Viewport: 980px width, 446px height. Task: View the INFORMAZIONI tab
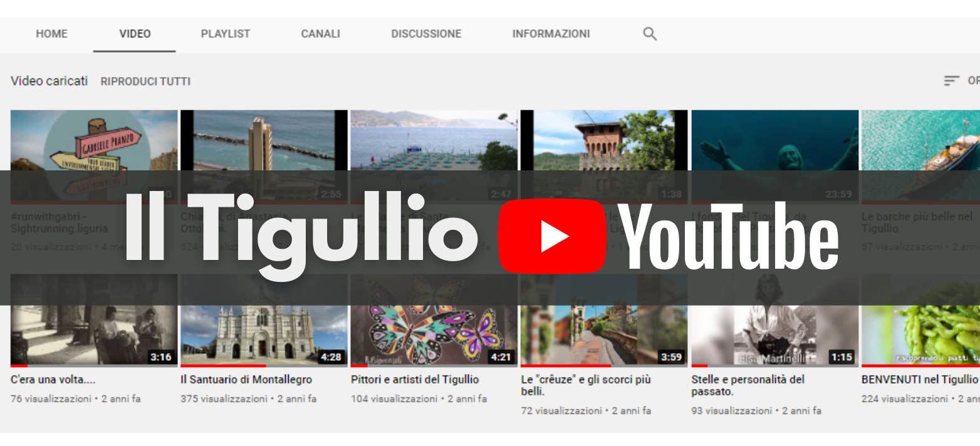tap(551, 34)
